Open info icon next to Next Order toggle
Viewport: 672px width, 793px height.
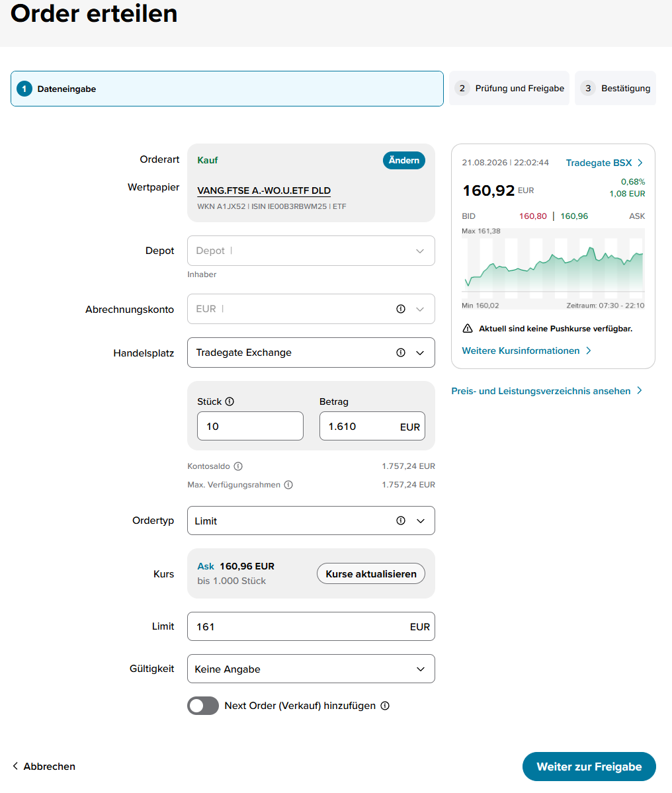[x=385, y=706]
